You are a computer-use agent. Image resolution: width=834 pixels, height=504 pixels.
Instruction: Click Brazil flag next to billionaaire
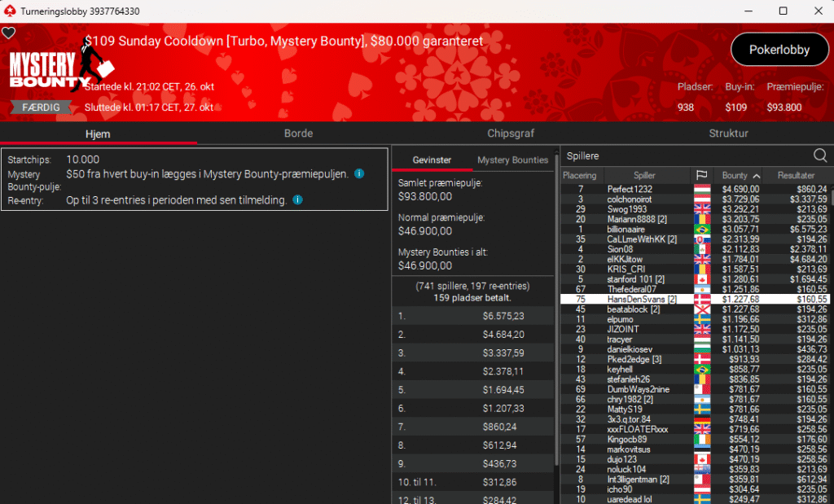[701, 230]
